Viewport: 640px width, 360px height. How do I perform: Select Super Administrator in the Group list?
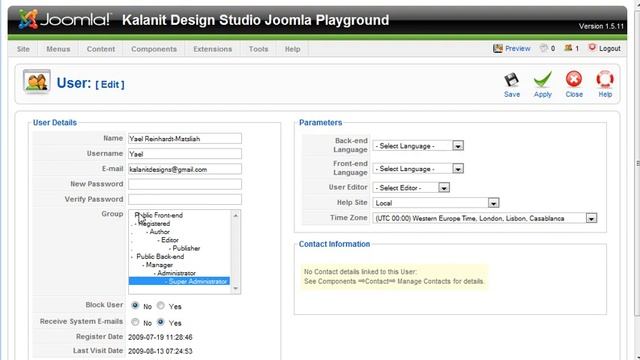coord(179,281)
